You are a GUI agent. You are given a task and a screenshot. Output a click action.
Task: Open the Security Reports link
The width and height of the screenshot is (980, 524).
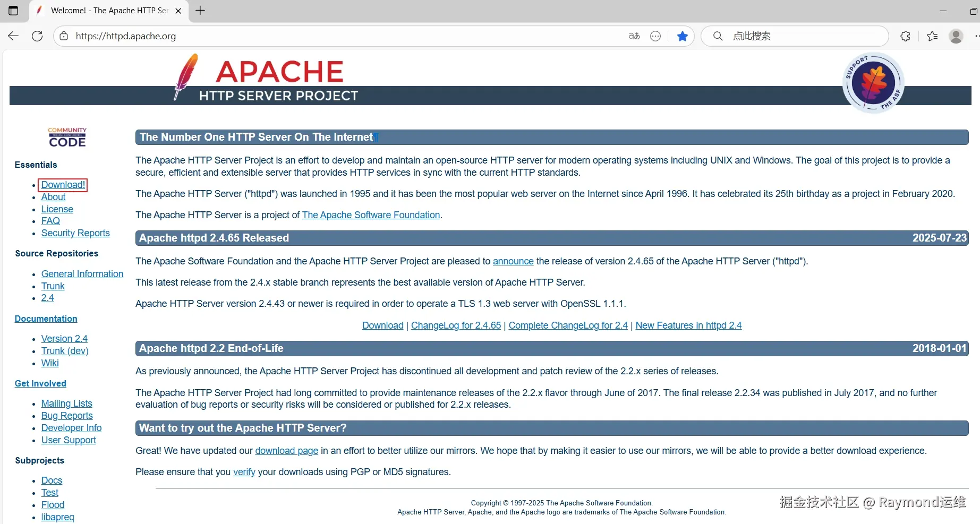point(75,233)
